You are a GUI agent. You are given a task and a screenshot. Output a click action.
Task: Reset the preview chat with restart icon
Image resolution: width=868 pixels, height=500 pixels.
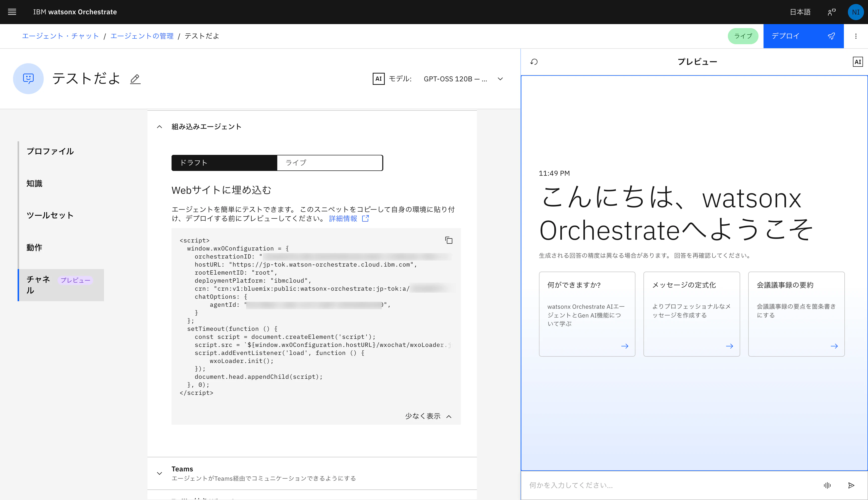click(x=534, y=62)
